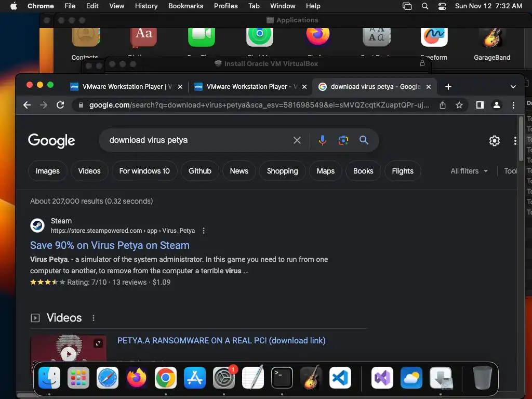Open a new Chrome tab
The width and height of the screenshot is (532, 399).
(x=448, y=87)
